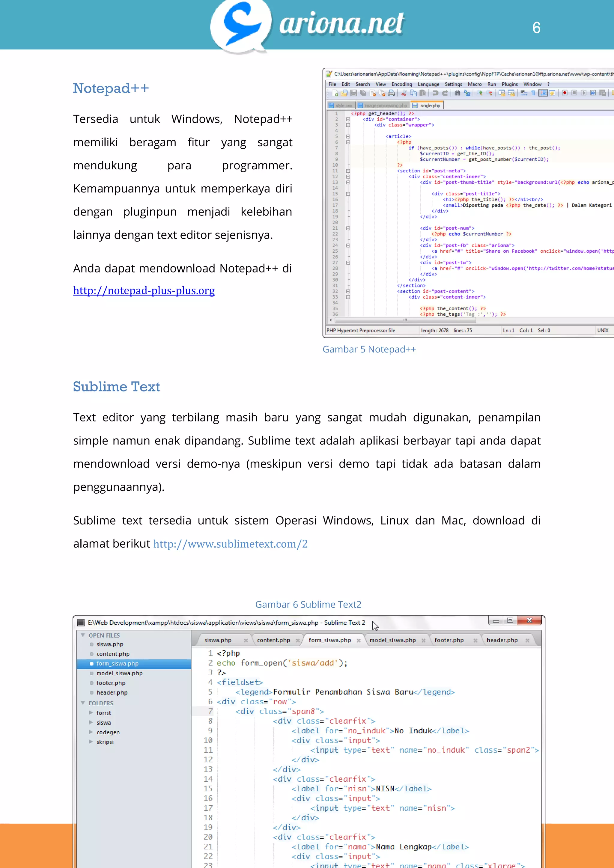Open the notepad-plus-plus.org hyperlink
Image resolution: width=614 pixels, height=868 pixels.
click(x=144, y=290)
